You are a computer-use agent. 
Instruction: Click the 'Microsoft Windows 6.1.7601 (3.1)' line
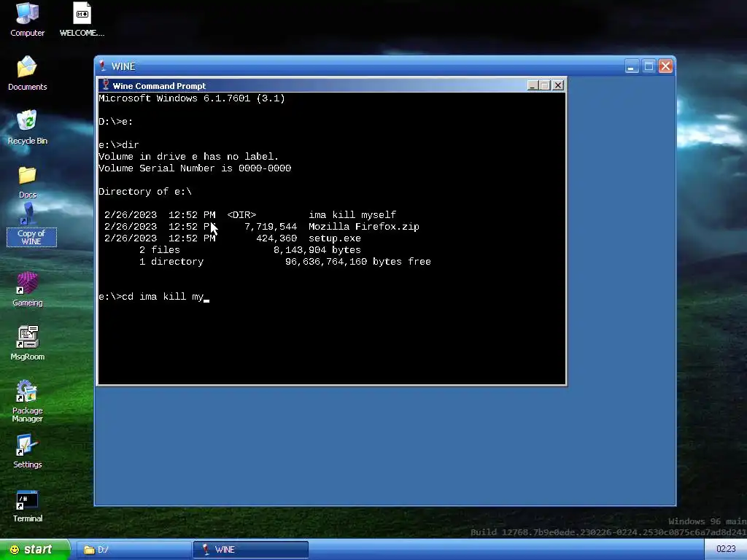pos(192,98)
